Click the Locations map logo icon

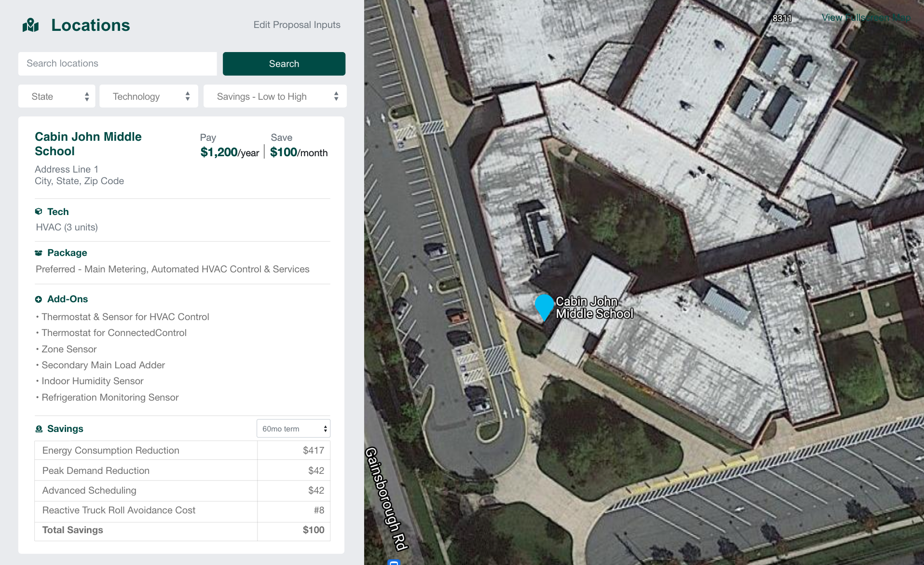(30, 25)
